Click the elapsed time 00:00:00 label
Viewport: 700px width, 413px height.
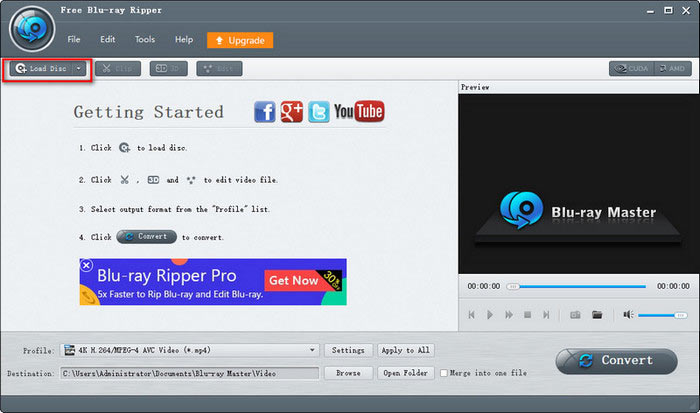point(483,286)
